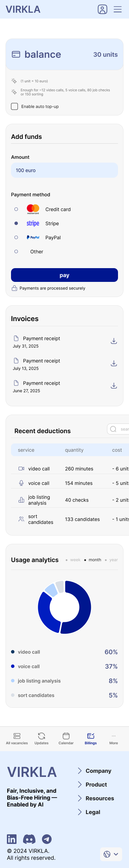Open Payment receipt from July 13, 2025
Image resolution: width=129 pixels, height=868 pixels.
click(x=42, y=361)
